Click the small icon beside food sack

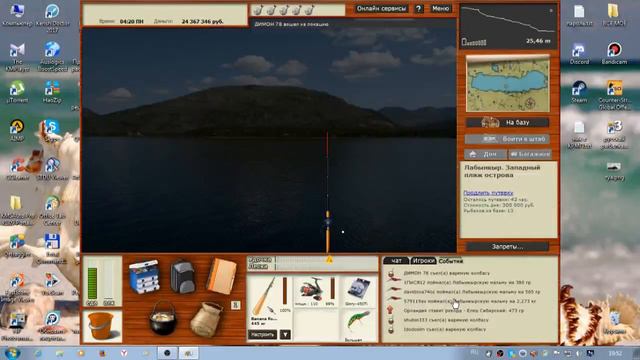pyautogui.click(x=236, y=305)
